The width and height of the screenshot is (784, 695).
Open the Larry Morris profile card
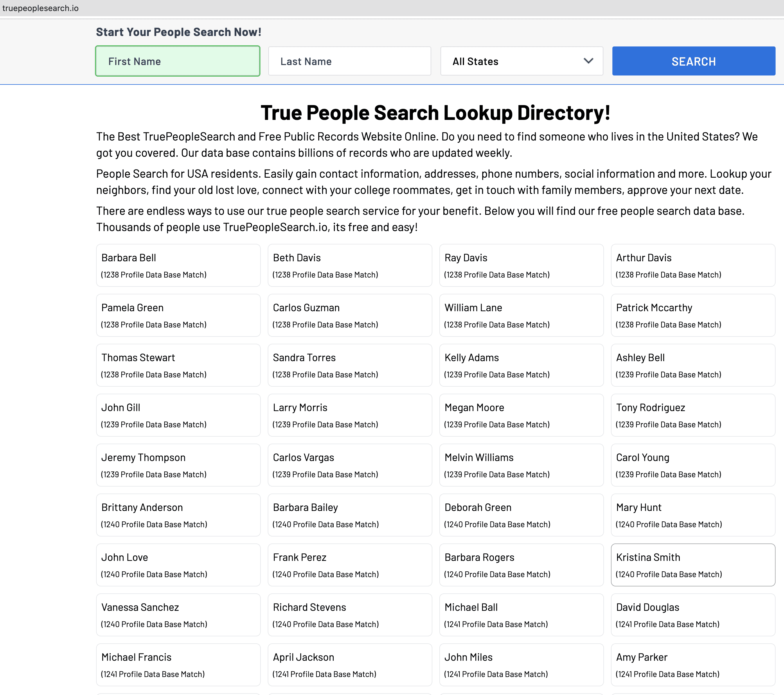pos(349,415)
